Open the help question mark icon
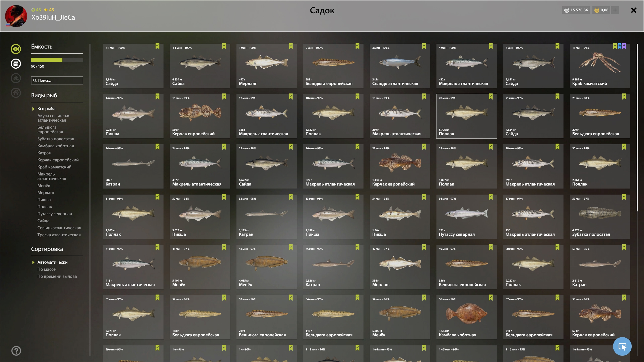The image size is (644, 362). coord(16,351)
